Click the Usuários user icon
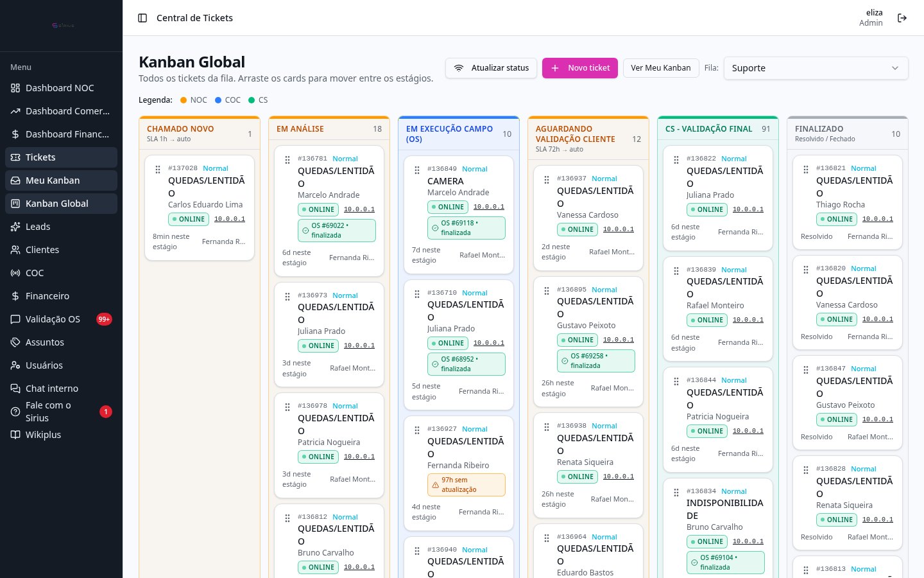The image size is (924, 578). (x=15, y=365)
